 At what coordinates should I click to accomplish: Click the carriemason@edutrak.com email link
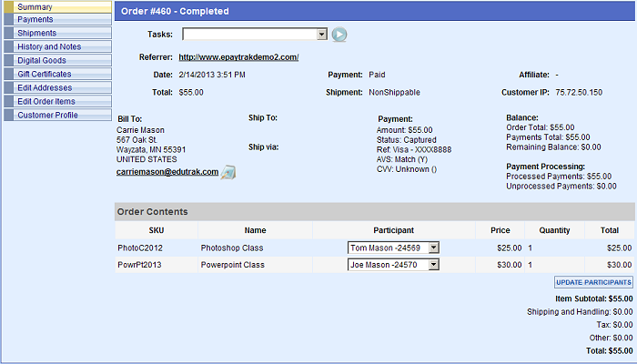pos(167,171)
